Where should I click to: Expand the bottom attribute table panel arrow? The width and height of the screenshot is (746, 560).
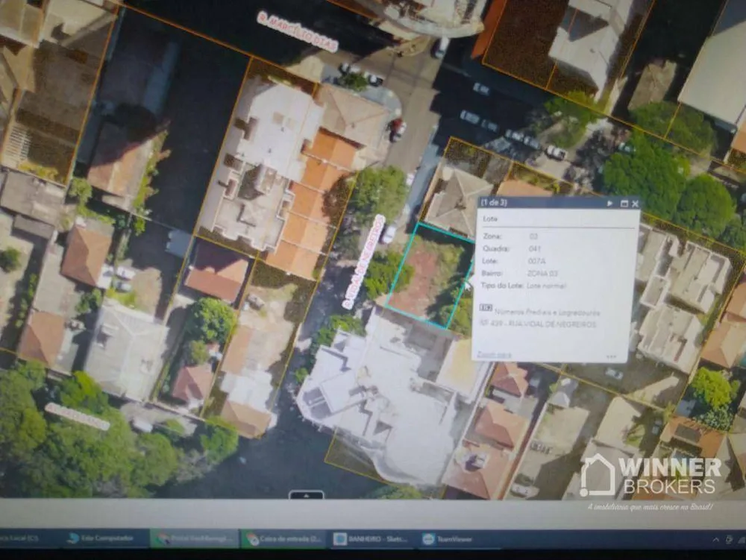pyautogui.click(x=307, y=495)
